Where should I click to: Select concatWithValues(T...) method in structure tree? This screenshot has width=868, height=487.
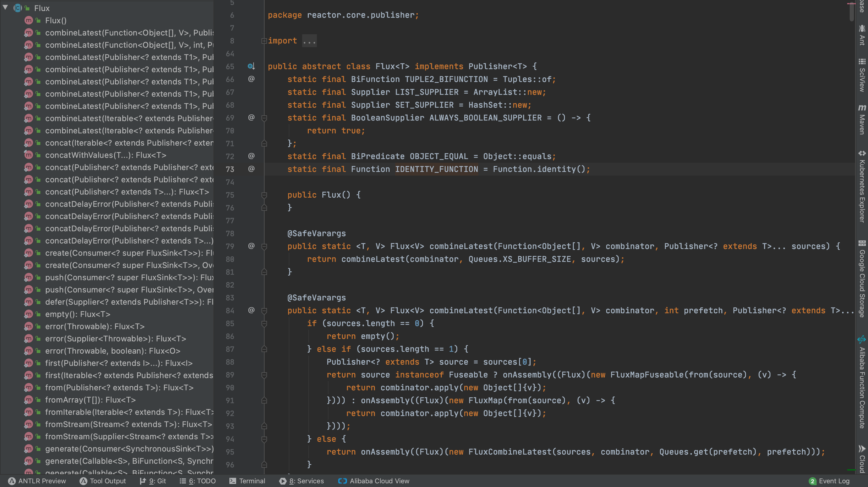pos(106,155)
